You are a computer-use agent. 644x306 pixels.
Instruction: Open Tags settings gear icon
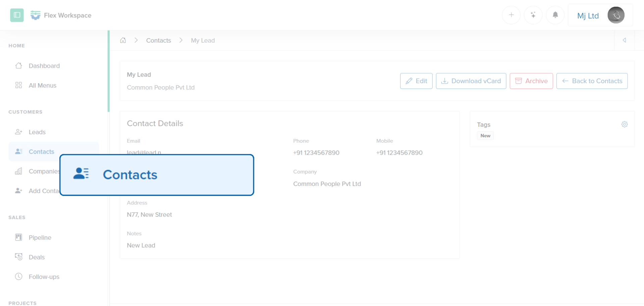[625, 124]
